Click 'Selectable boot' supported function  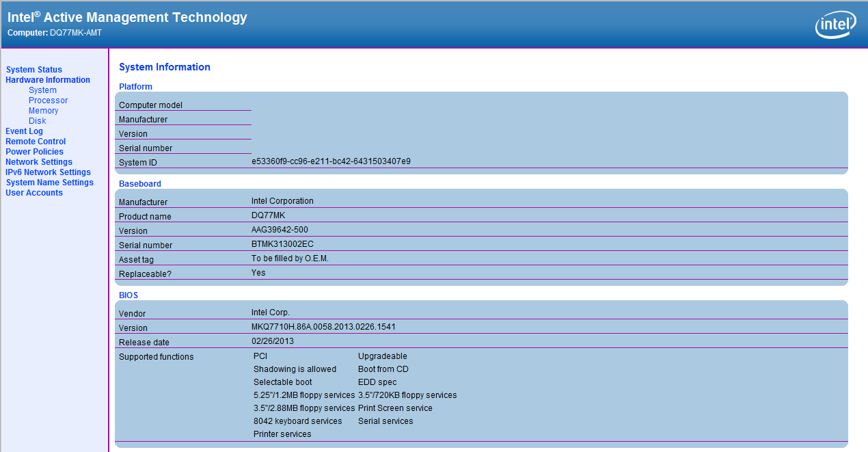pos(282,382)
